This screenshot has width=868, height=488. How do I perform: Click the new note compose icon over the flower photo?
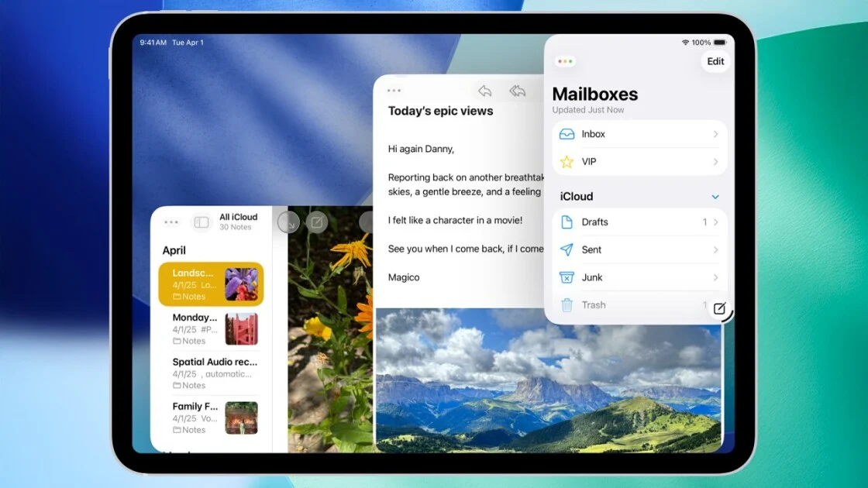click(x=316, y=223)
